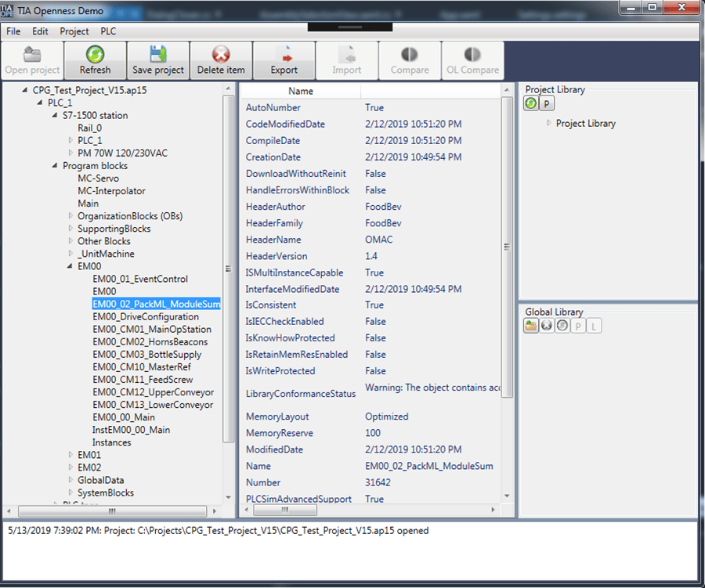The width and height of the screenshot is (705, 588).
Task: Click the HeaderVersion property row
Action: (x=371, y=256)
